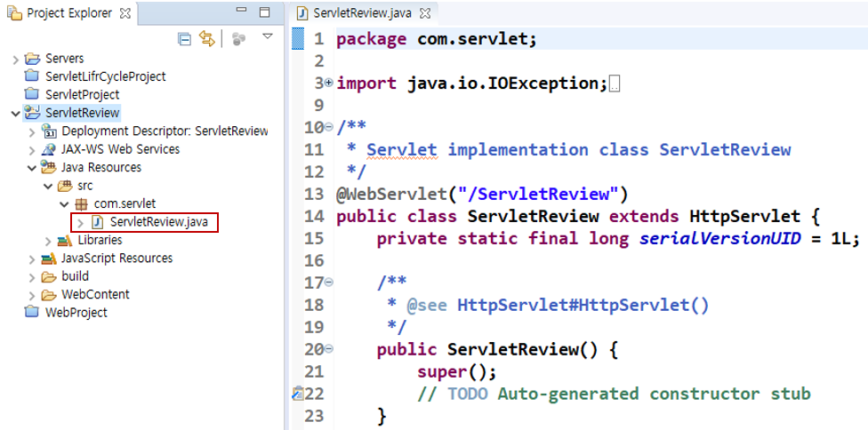
Task: Click the build folder icon
Action: [49, 277]
